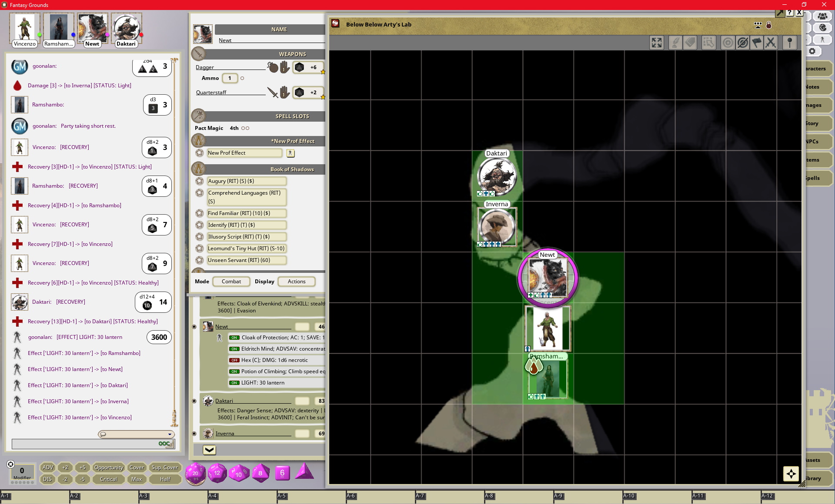This screenshot has width=835, height=504.
Task: Click the padlock icon in map header
Action: [x=769, y=25]
